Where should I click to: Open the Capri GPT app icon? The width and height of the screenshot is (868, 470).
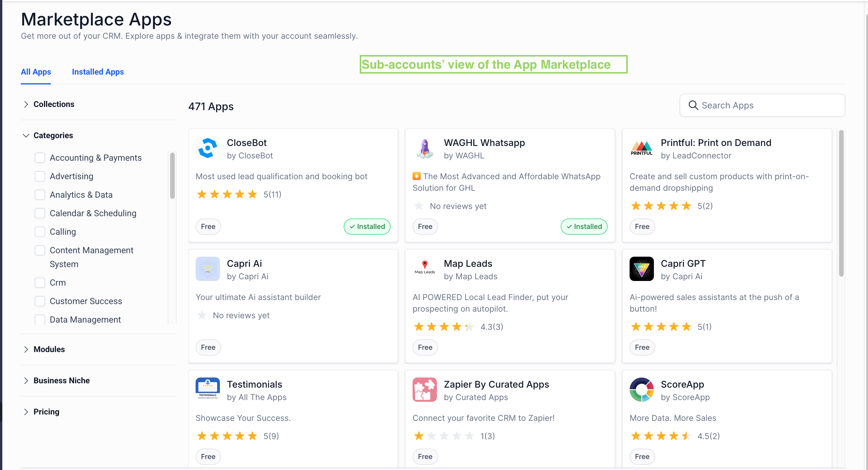[641, 269]
